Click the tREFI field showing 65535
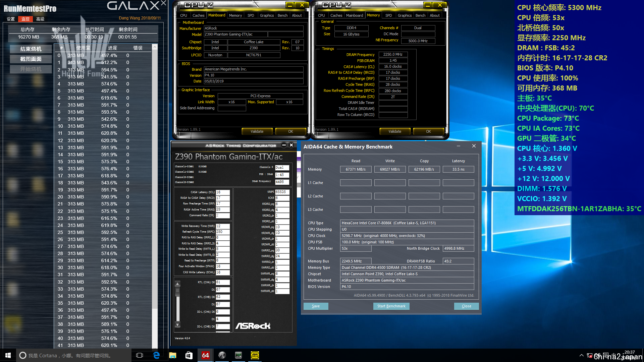The image size is (644, 362). [x=282, y=192]
